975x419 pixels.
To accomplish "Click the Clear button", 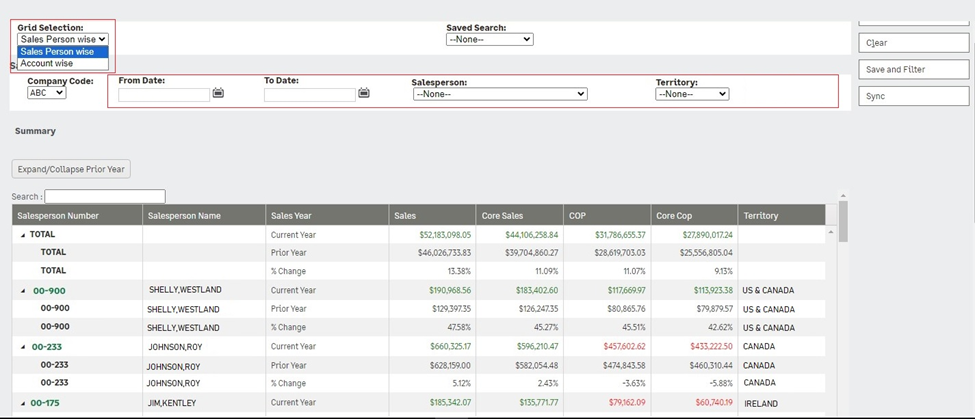I will tap(913, 43).
